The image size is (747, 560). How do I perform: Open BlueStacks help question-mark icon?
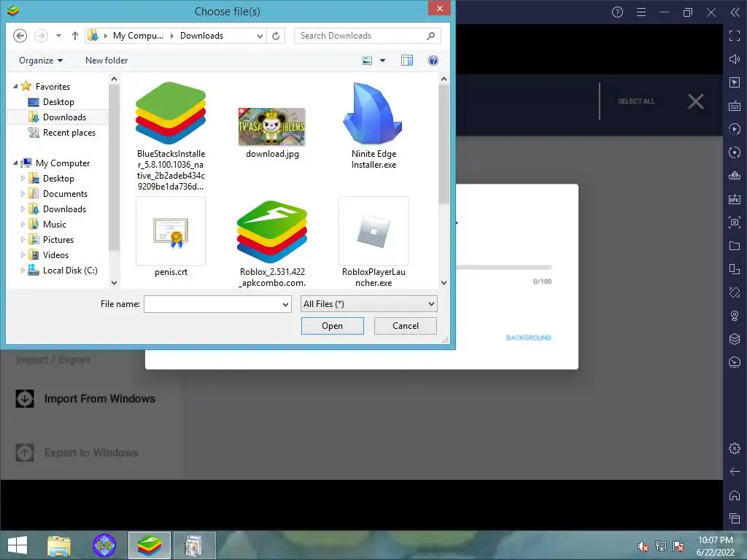[x=617, y=12]
